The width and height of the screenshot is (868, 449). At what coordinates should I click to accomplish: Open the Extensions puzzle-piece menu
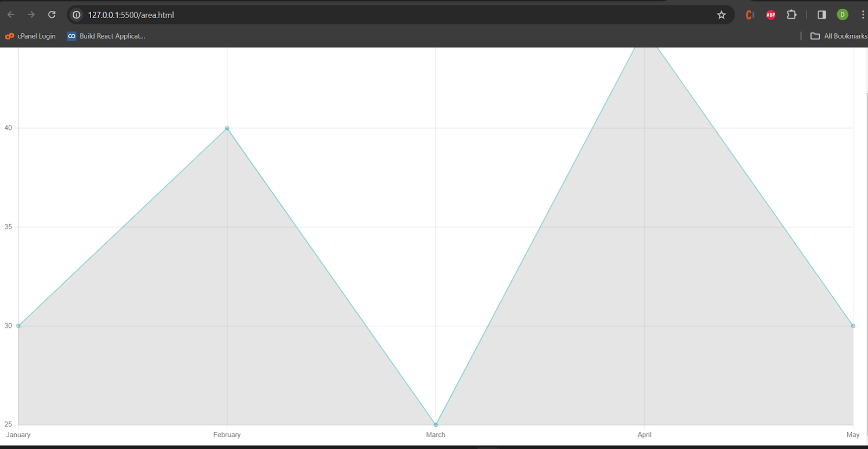(x=792, y=15)
